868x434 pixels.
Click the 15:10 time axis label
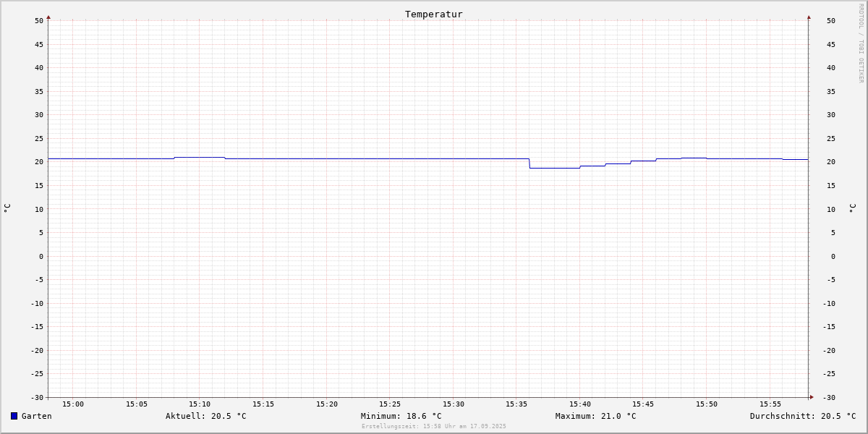coord(200,404)
